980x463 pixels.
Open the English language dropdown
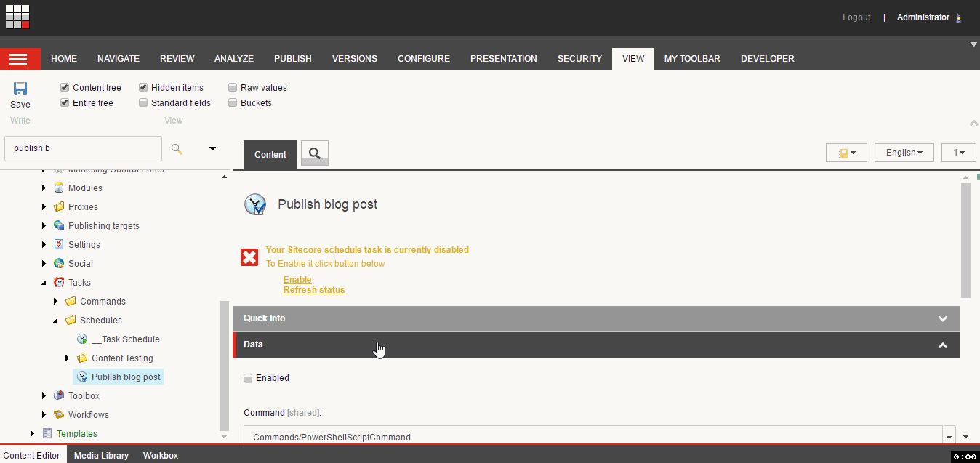[904, 153]
